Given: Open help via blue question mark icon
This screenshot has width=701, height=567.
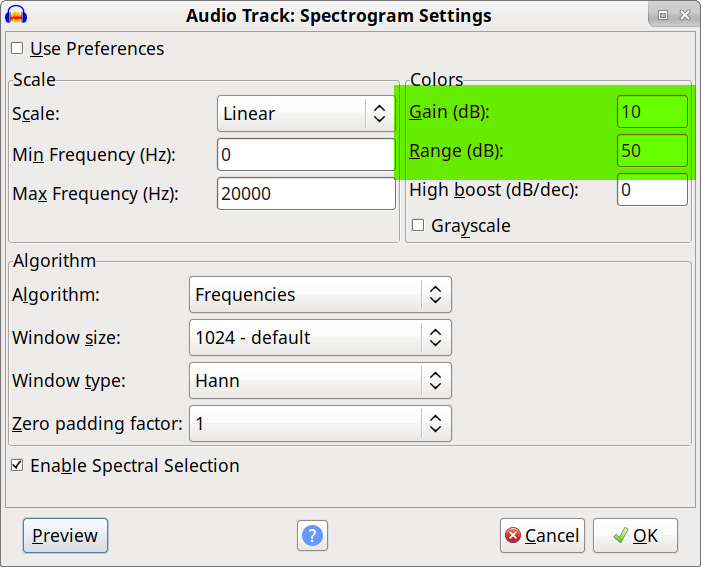Looking at the screenshot, I should point(312,535).
